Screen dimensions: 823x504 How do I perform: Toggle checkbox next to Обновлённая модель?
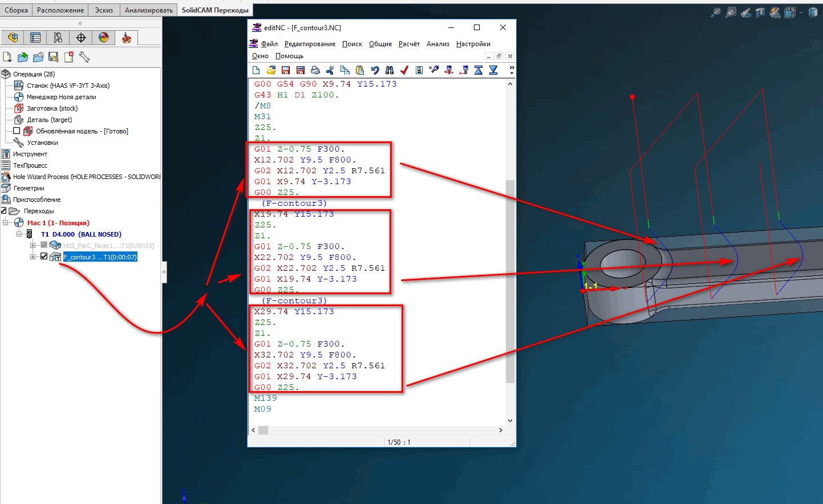point(17,131)
